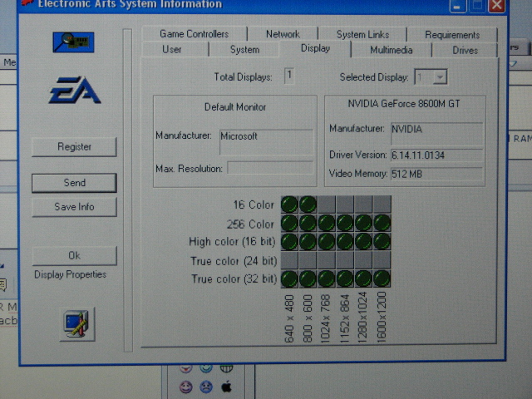This screenshot has height=399, width=532.
Task: Click the EA logo
Action: click(x=74, y=91)
